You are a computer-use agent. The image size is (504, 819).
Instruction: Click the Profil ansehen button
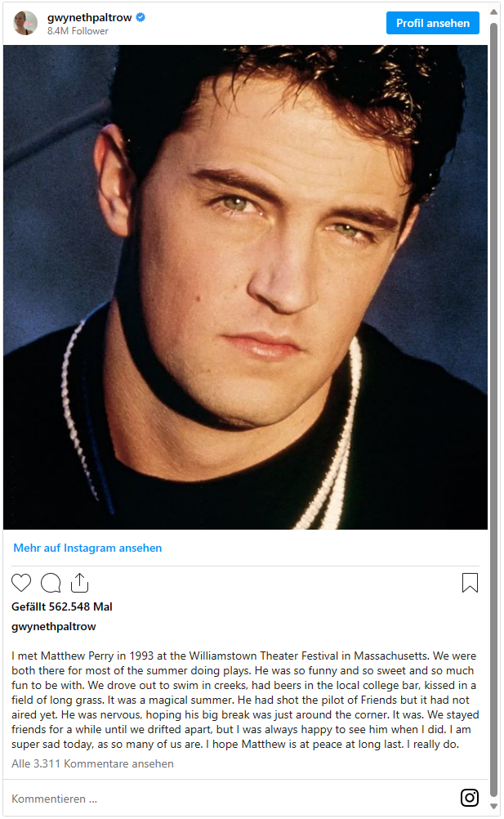(x=432, y=23)
